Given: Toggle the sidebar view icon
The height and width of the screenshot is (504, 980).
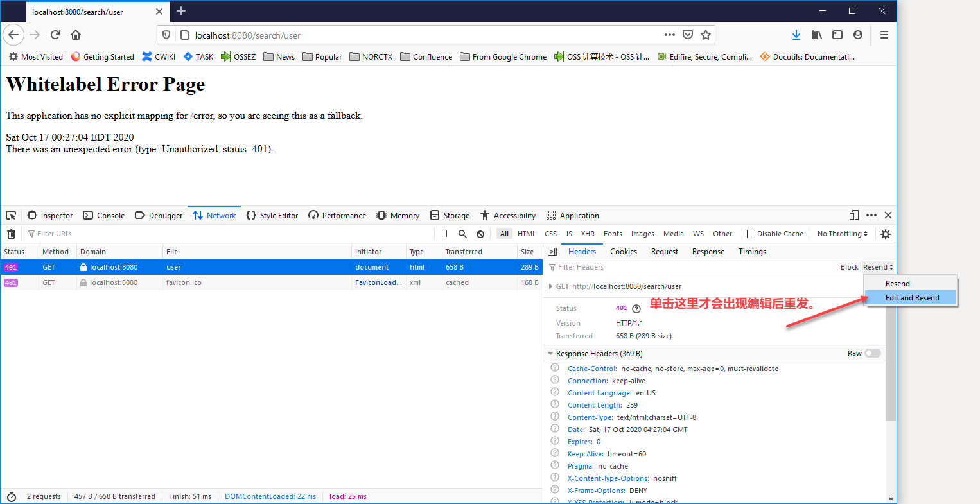Looking at the screenshot, I should (837, 35).
